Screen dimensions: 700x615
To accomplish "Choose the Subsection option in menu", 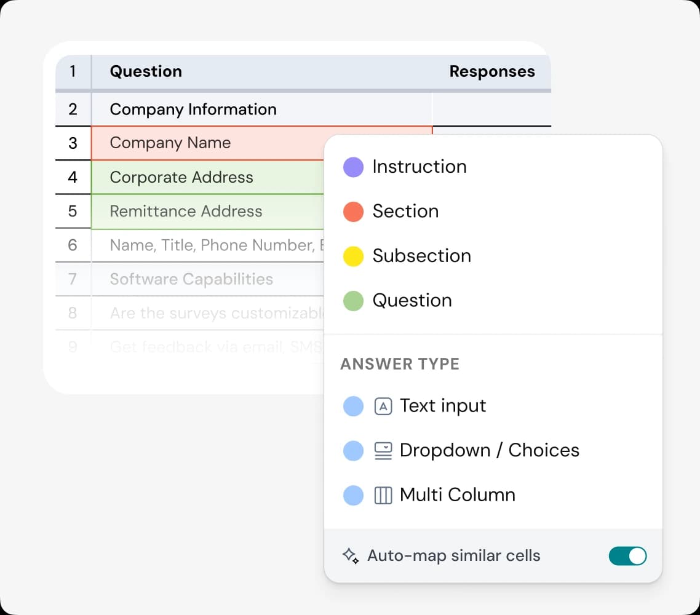I will pos(421,256).
